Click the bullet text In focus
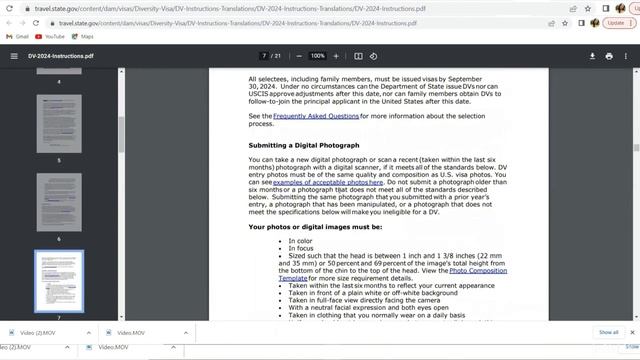 [301, 249]
